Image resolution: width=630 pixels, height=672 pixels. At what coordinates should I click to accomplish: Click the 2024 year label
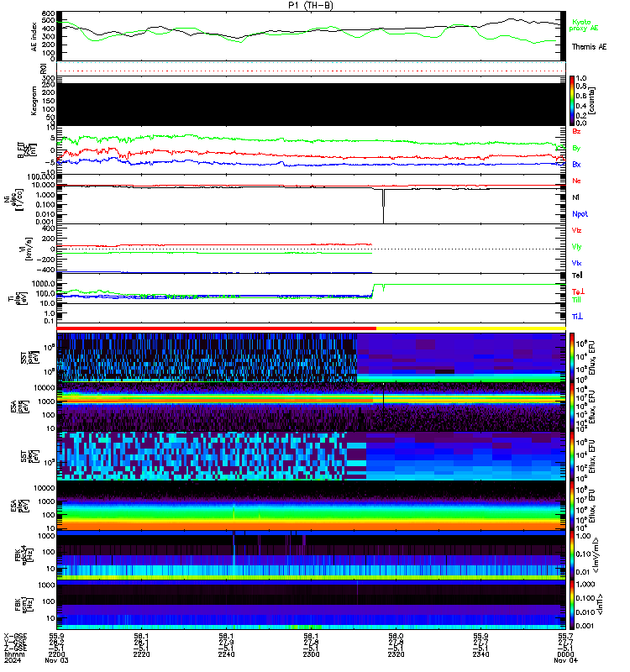[13, 660]
